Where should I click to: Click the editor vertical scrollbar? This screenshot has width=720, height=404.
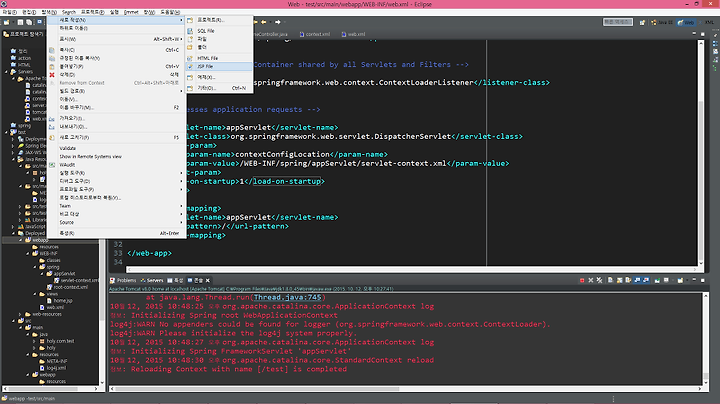click(701, 152)
